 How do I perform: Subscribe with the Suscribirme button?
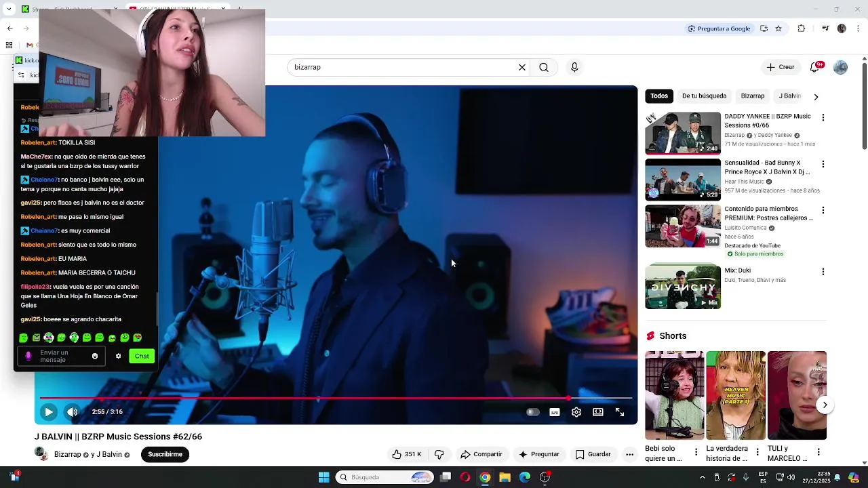165,454
